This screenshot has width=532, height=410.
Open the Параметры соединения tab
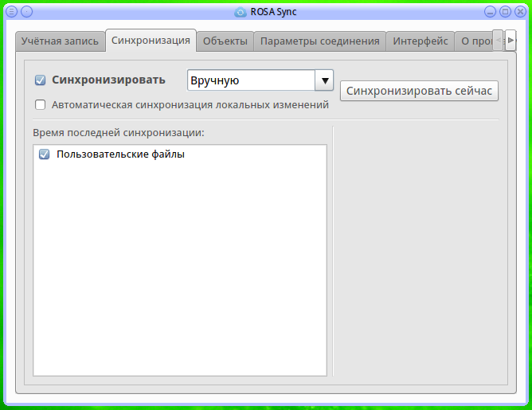(x=320, y=41)
